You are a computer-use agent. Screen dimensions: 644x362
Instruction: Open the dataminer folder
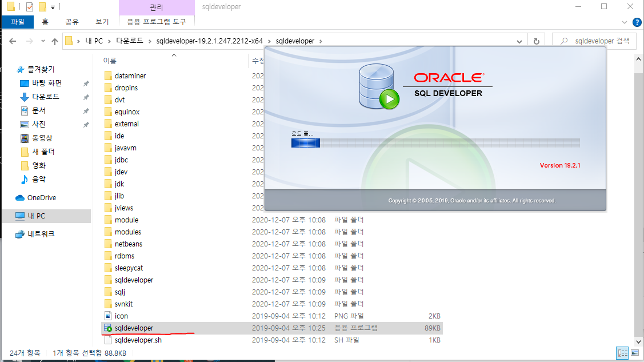click(x=130, y=75)
